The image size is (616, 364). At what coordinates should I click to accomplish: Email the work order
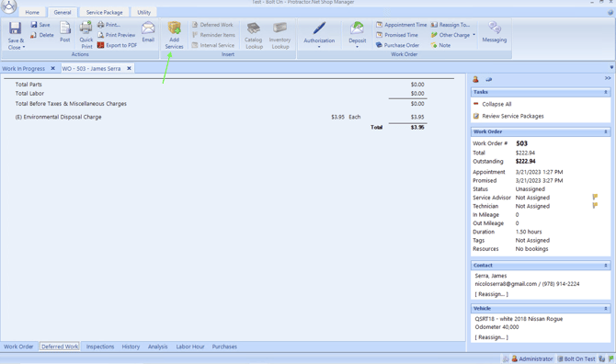coord(148,32)
